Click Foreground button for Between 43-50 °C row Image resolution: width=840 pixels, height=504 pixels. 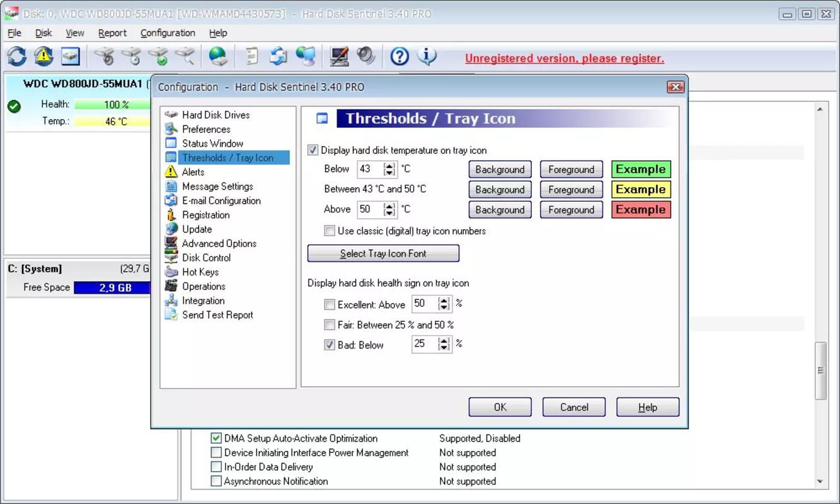tap(572, 190)
